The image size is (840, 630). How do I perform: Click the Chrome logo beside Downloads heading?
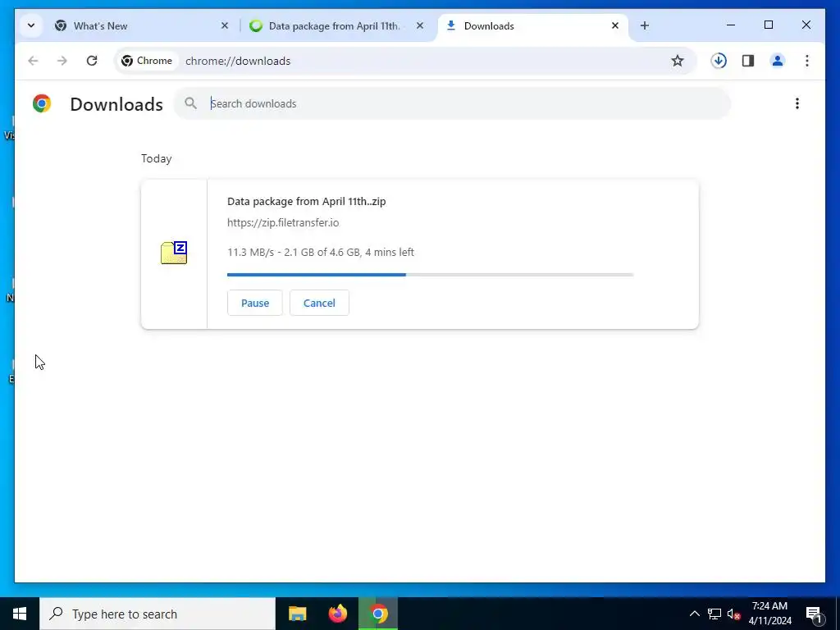click(42, 103)
